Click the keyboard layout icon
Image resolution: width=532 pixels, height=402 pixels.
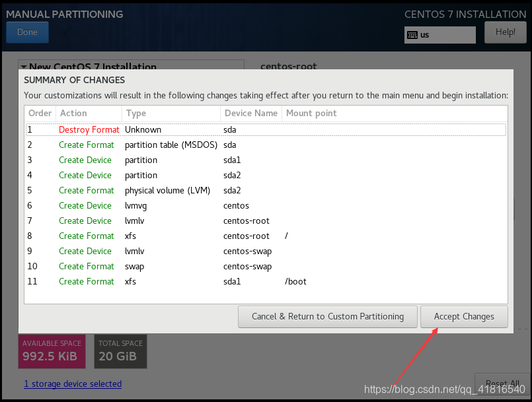click(x=412, y=35)
